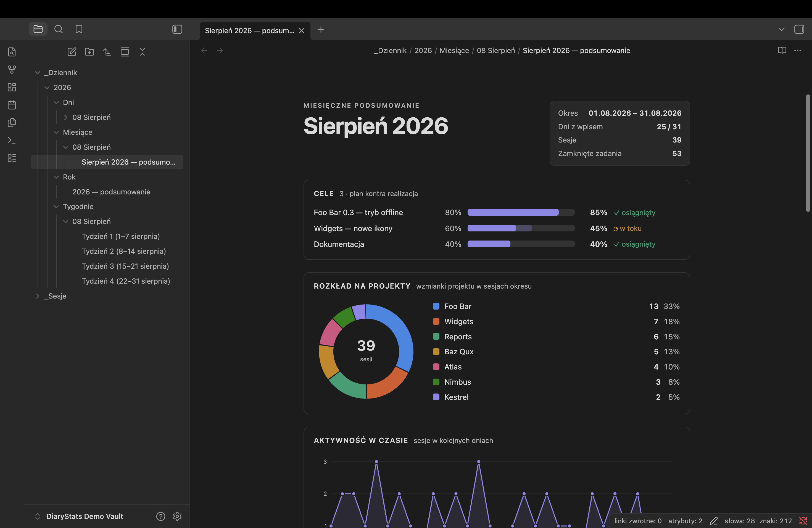Open command palette ribbon icon

click(12, 140)
